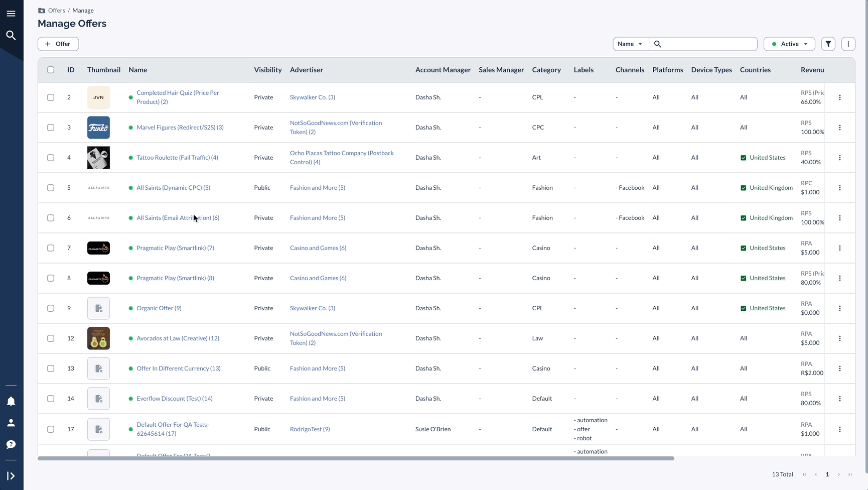Open row actions for Default Offer QA Tests 17
868x490 pixels.
(x=840, y=429)
